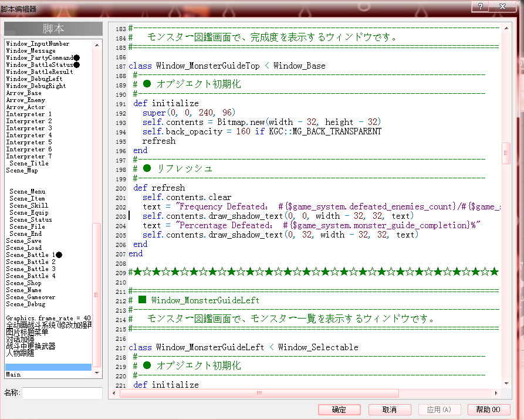The width and height of the screenshot is (524, 420).
Task: Select Interpreter 7 script entry
Action: pyautogui.click(x=29, y=156)
